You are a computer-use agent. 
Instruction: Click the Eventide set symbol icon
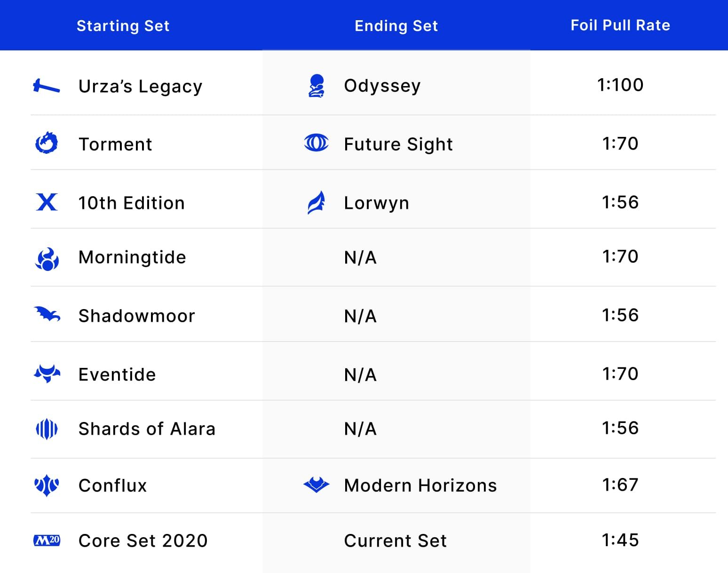coord(47,374)
